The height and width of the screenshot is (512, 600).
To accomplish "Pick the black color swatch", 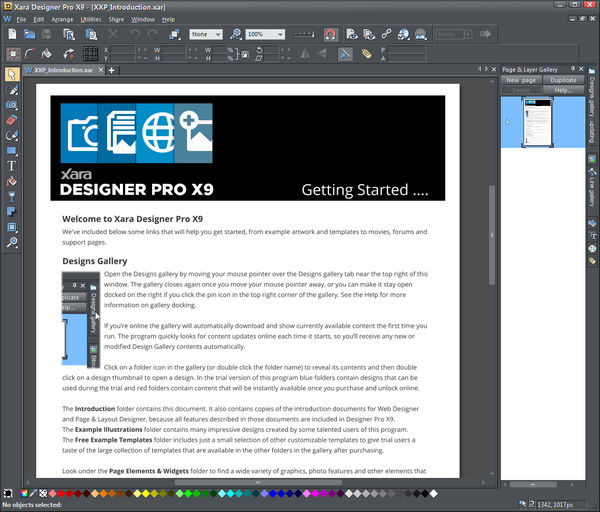I will (x=425, y=494).
